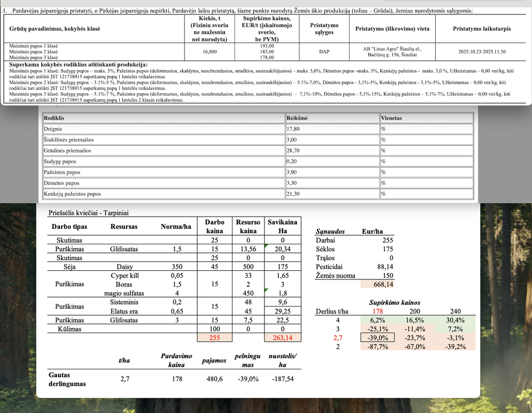Select the "magio sulfatas" resource cell
Viewport: 532px width, 413px height.
click(124, 293)
